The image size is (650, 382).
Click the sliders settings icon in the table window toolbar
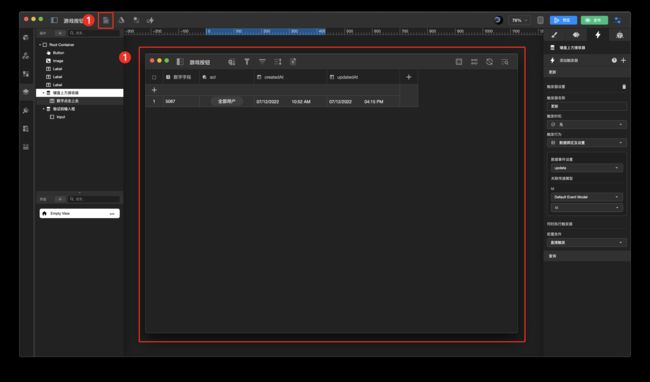tap(474, 62)
